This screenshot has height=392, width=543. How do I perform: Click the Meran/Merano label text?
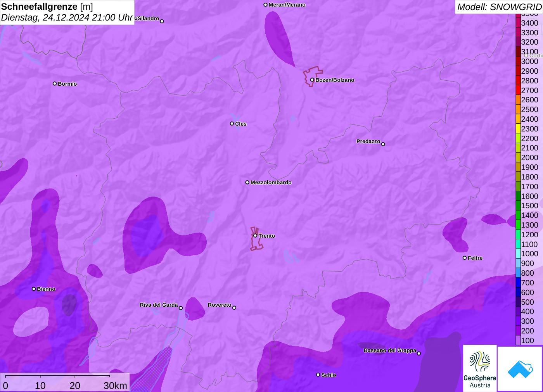point(287,5)
